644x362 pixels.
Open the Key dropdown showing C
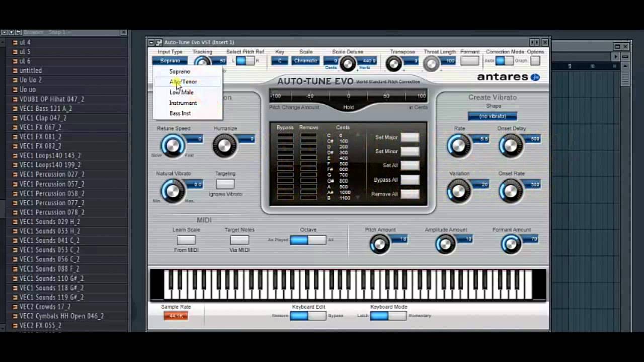click(280, 61)
